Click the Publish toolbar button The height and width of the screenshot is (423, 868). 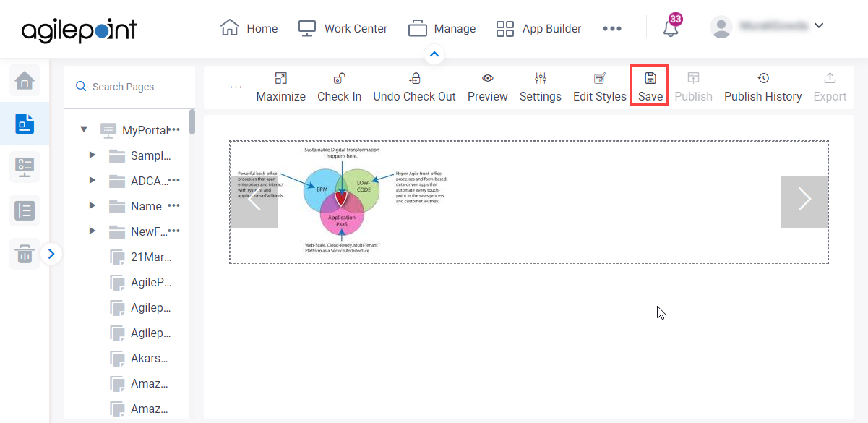coord(694,87)
